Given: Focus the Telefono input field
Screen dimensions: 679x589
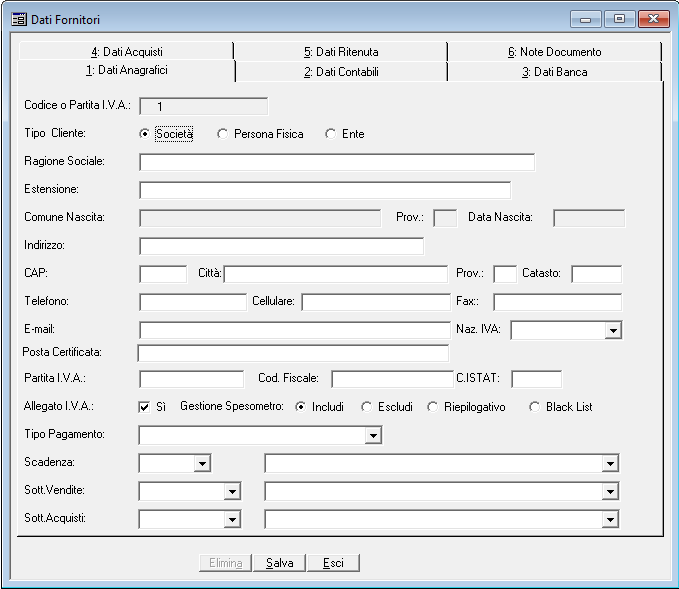Looking at the screenshot, I should [193, 302].
